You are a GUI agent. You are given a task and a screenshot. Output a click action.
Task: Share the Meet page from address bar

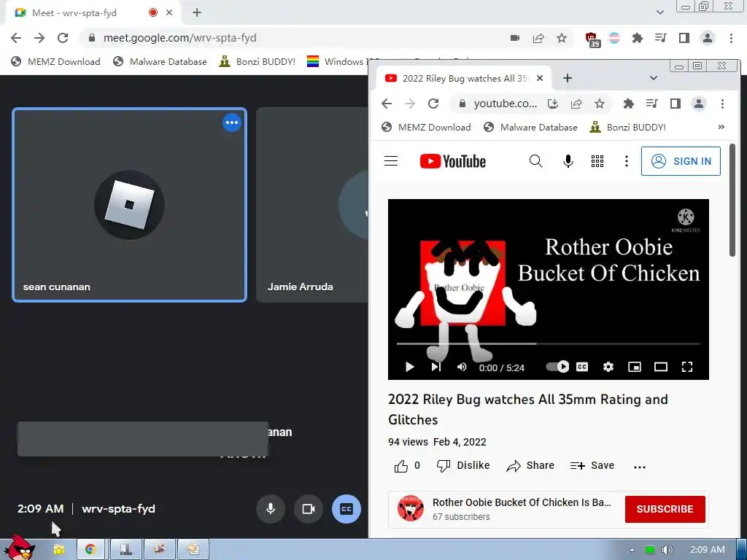pos(538,38)
